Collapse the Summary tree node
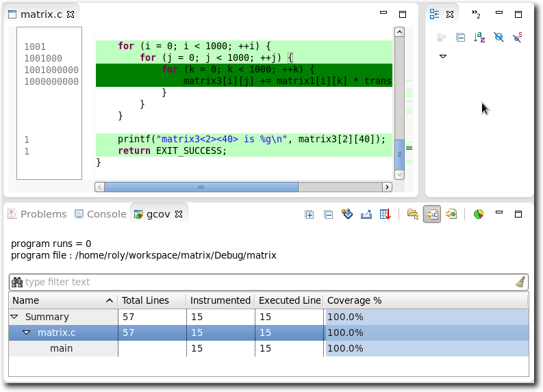 pos(14,317)
